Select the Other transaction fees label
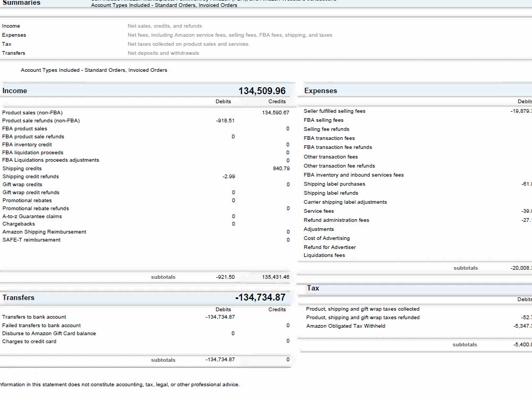This screenshot has width=532, height=399. [331, 157]
